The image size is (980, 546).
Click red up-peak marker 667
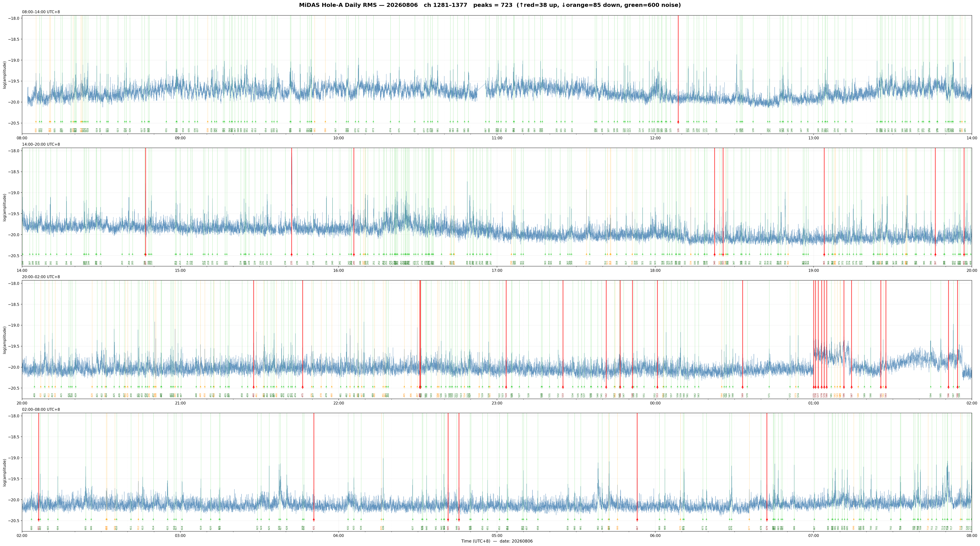[x=637, y=519]
